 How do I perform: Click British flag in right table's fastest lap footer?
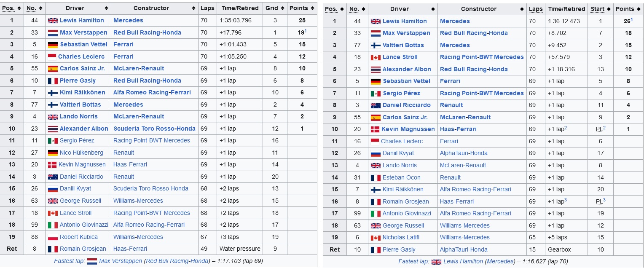[x=436, y=262]
